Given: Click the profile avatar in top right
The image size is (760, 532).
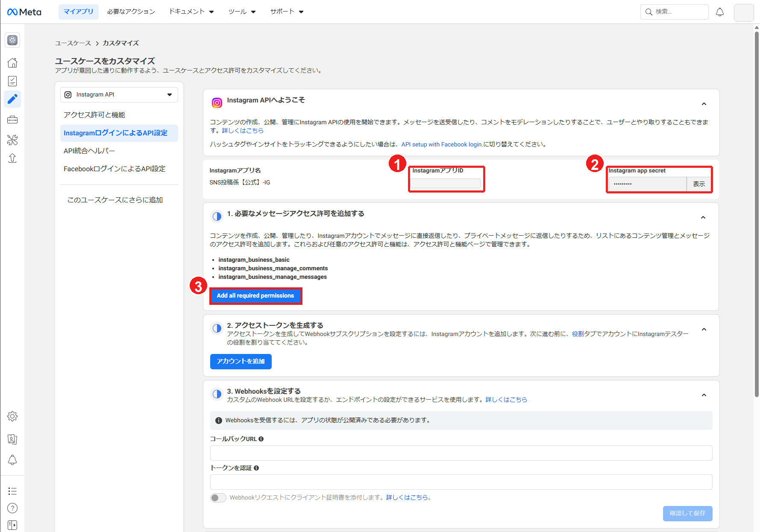Looking at the screenshot, I should point(744,12).
